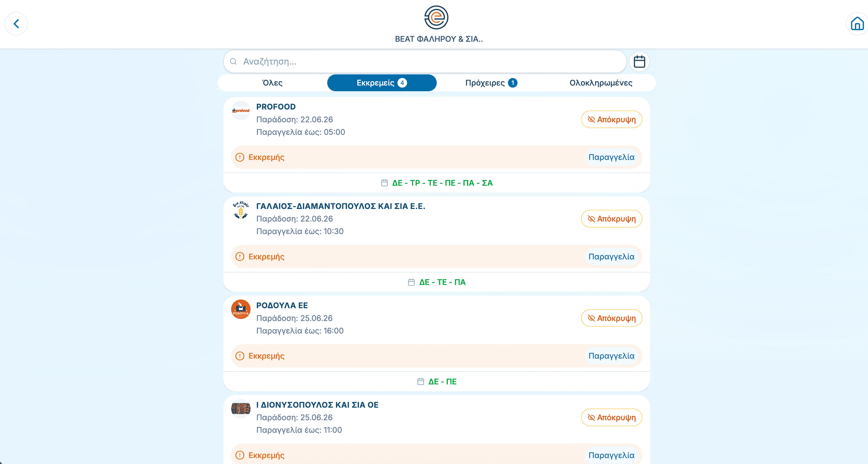The image size is (868, 464).
Task: Go back with the left chevron arrow
Action: (16, 24)
